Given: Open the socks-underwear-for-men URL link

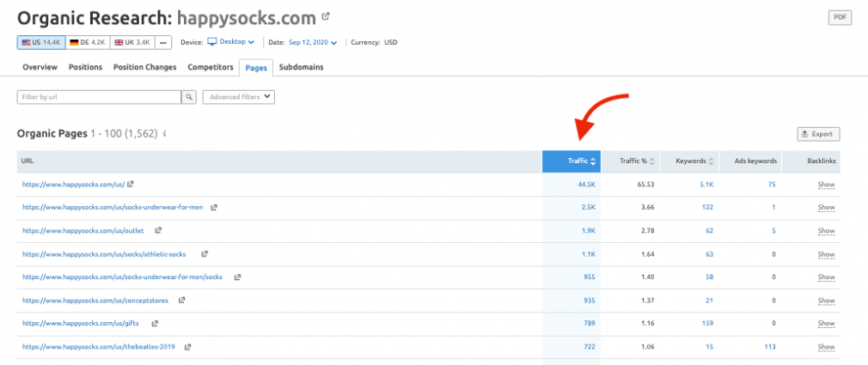Looking at the screenshot, I should pos(113,207).
